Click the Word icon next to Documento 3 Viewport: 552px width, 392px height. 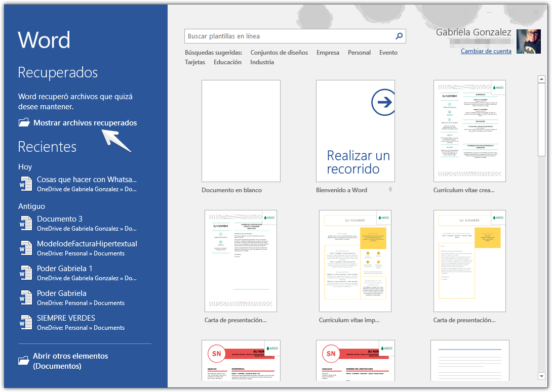[25, 223]
